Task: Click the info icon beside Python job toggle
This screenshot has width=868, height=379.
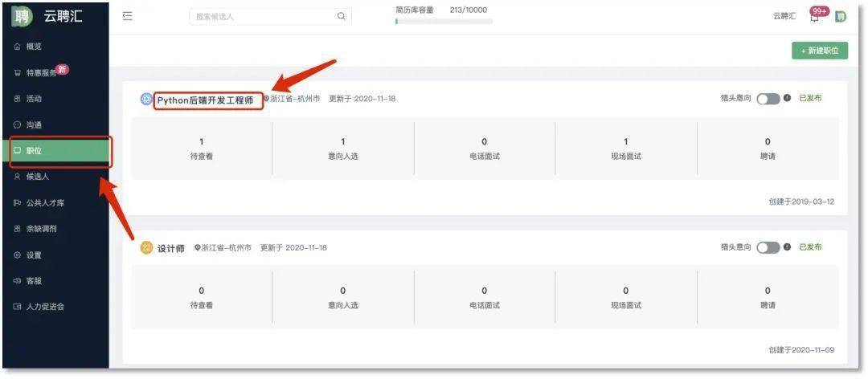Action: click(x=787, y=98)
